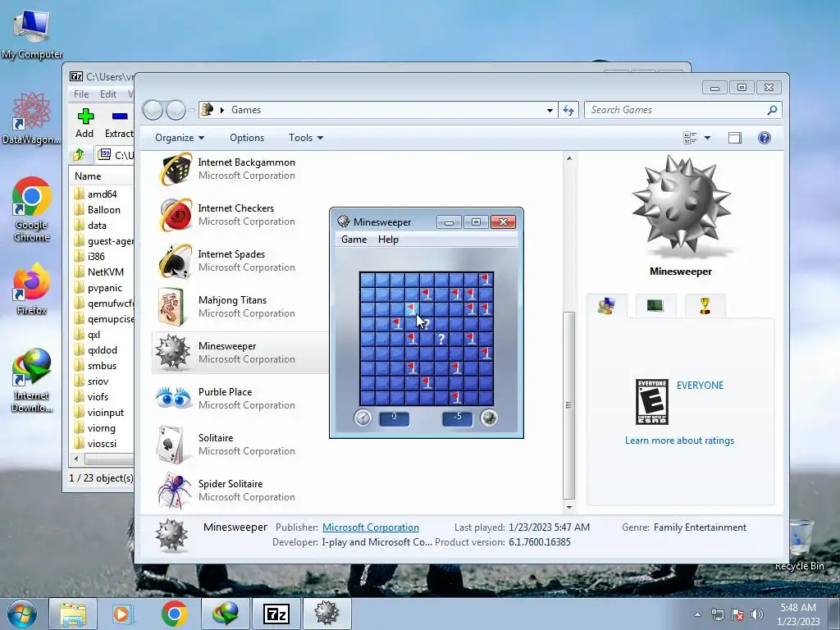This screenshot has height=630, width=840.
Task: Open the File menu in 7-Zip
Action: click(81, 94)
